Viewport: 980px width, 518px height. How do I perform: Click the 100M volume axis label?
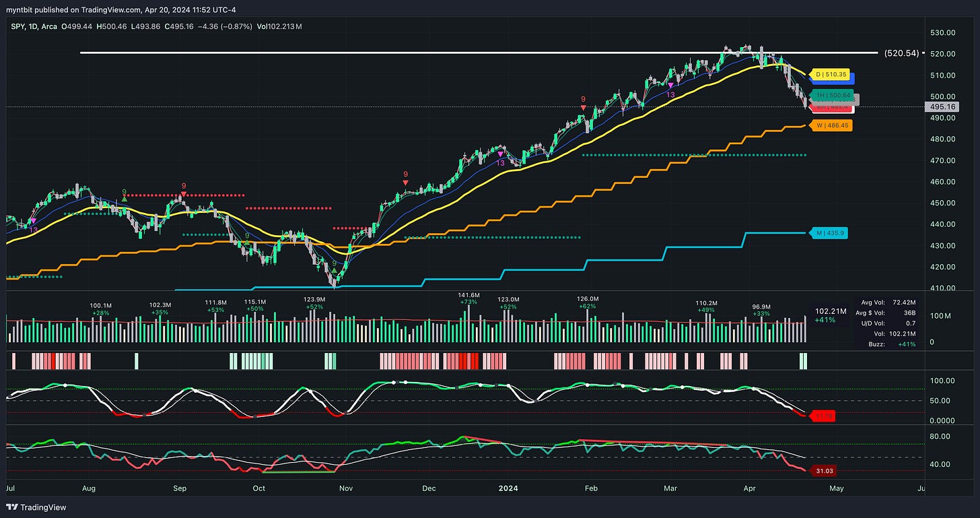point(940,316)
